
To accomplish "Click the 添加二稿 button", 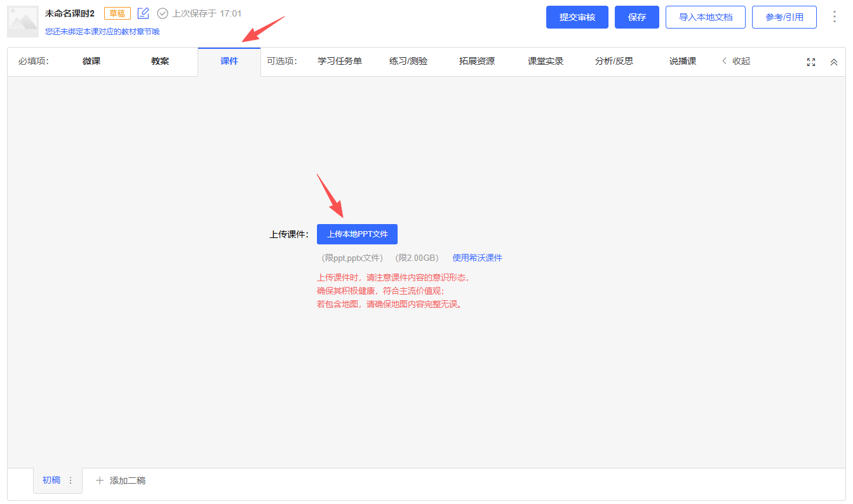I will coord(121,481).
